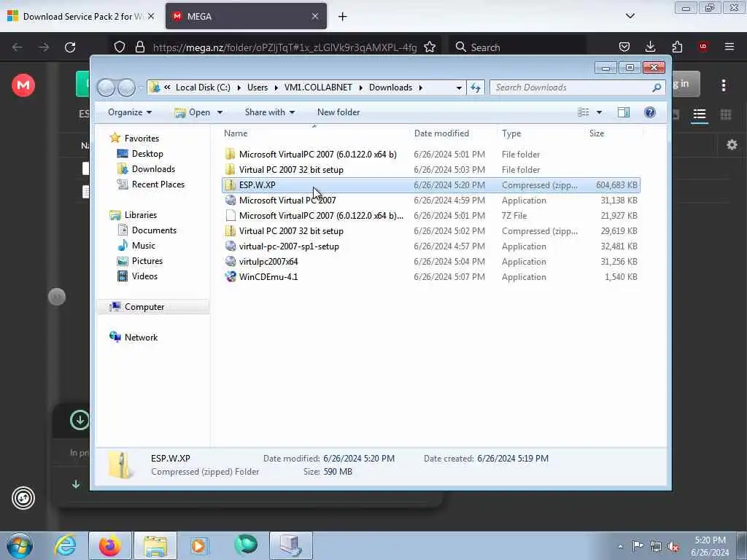Image resolution: width=747 pixels, height=560 pixels.
Task: Select the virtulpc2007x64 application
Action: coord(430,262)
